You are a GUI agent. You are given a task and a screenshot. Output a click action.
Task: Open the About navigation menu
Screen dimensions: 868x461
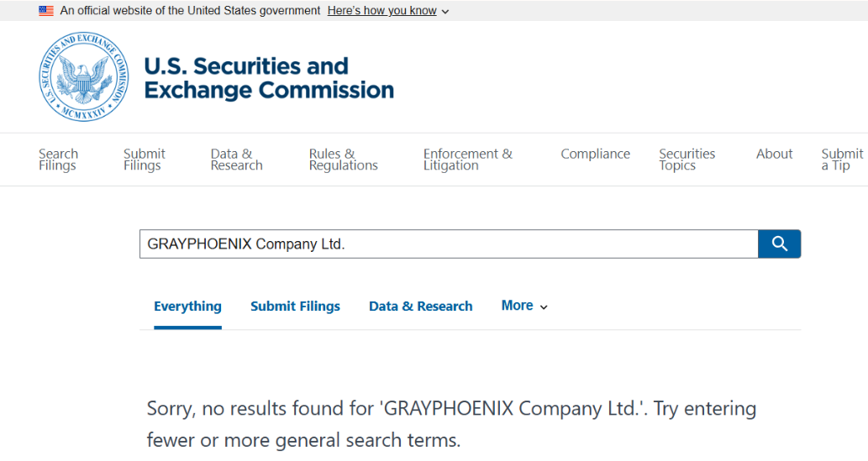[x=774, y=154]
